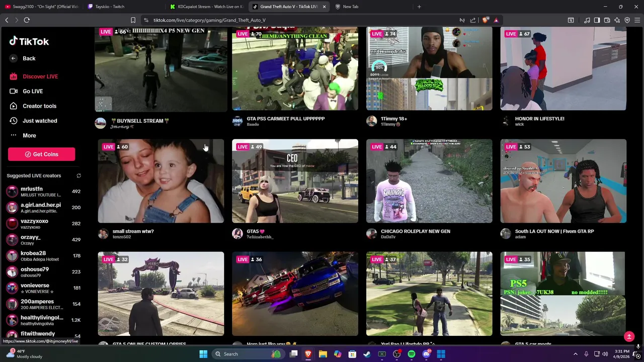The image size is (644, 362).
Task: Click DaDaTv profile avatar
Action: [371, 234]
